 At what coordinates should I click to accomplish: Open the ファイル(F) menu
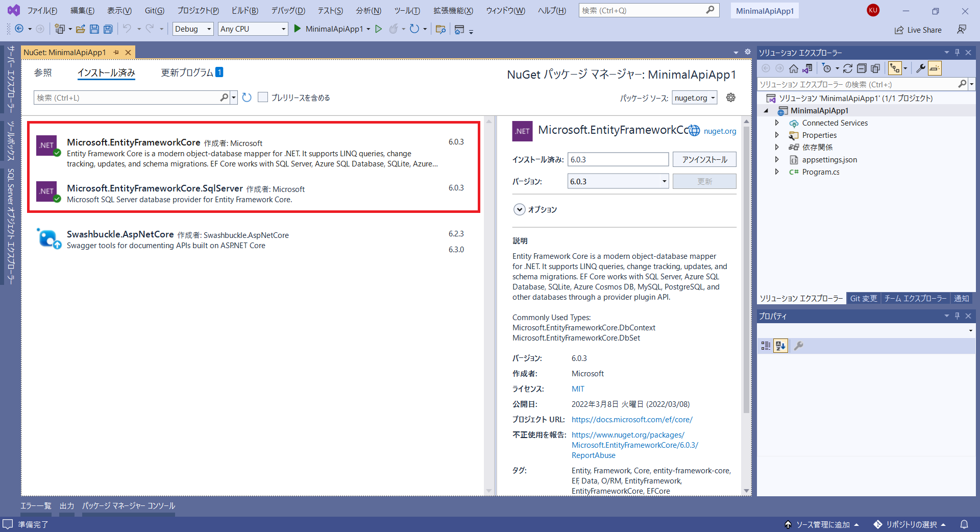click(42, 10)
